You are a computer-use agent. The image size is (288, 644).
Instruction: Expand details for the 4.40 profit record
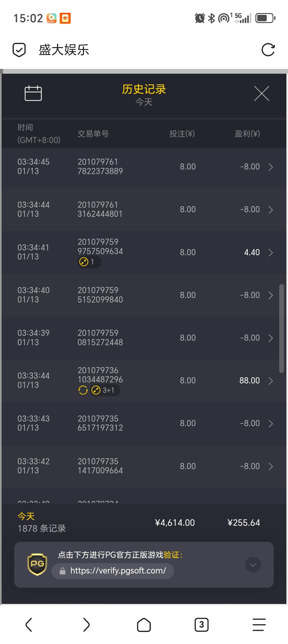click(271, 253)
